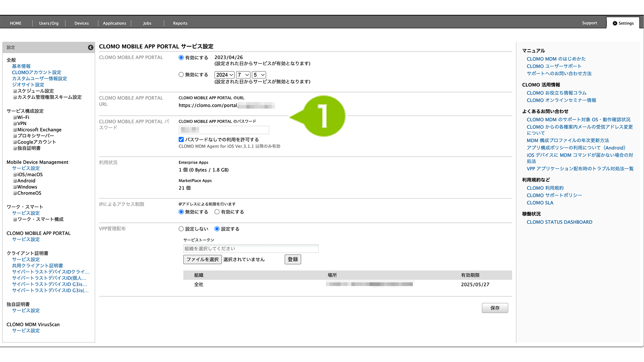Open the Devices menu
The height and width of the screenshot is (362, 644).
[81, 23]
